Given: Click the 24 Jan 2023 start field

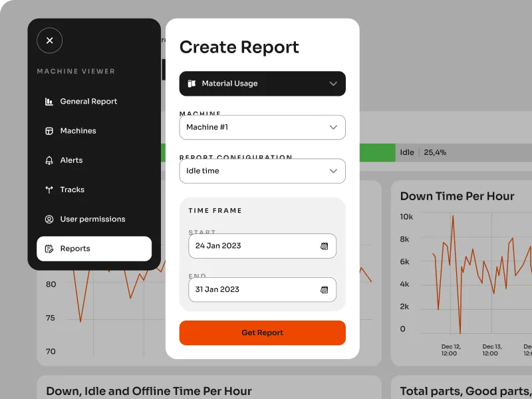Looking at the screenshot, I should tap(262, 246).
